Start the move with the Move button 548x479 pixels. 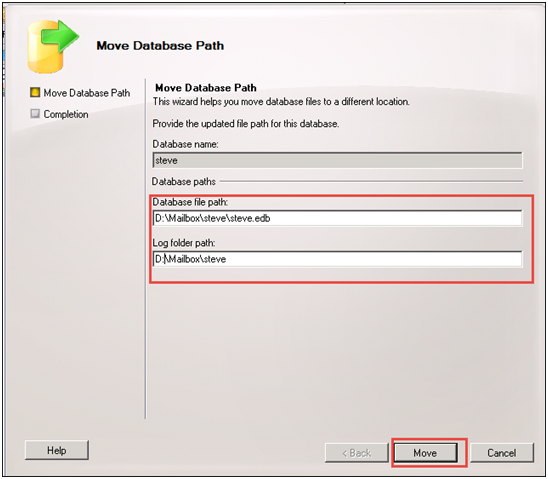click(x=425, y=453)
